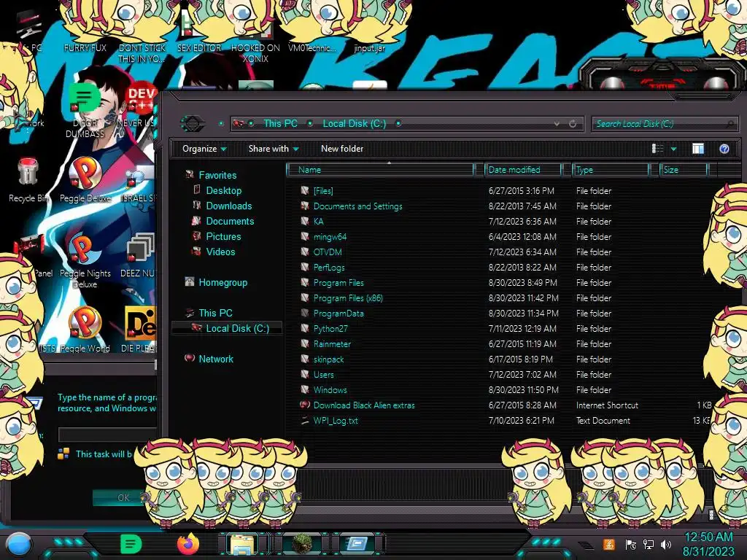Open the Share with menu

pos(274,149)
